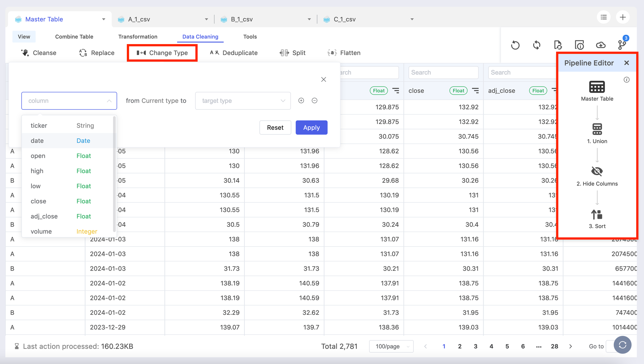
Task: Click the minus icon to remove a rule row
Action: point(315,101)
